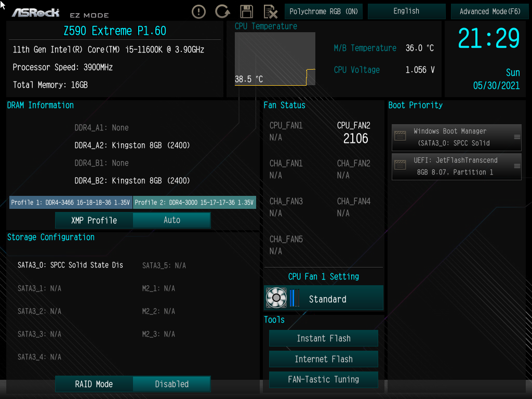Click DDR4_B2 Kingston 8GB (2400) row
Image resolution: width=532 pixels, height=399 pixels.
132,181
